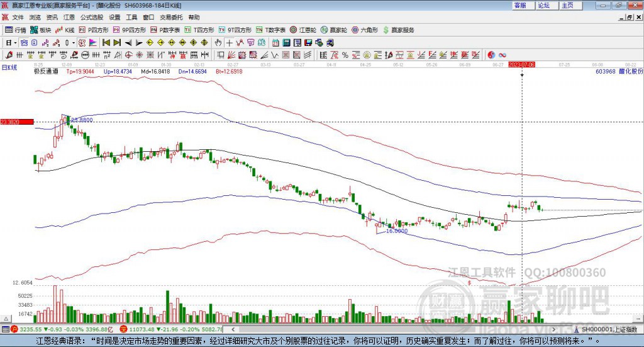The width and height of the screenshot is (644, 347).
Task: Open the 六角形 hexagon tool
Action: tap(365, 30)
